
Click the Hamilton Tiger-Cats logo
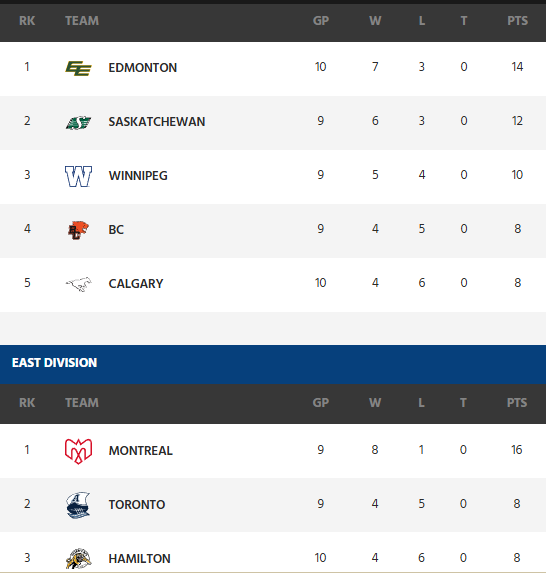pos(78,559)
